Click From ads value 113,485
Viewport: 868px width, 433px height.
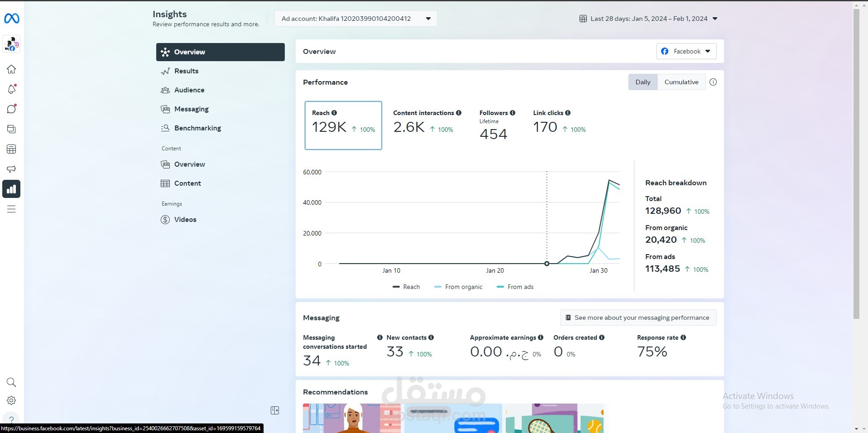point(662,269)
